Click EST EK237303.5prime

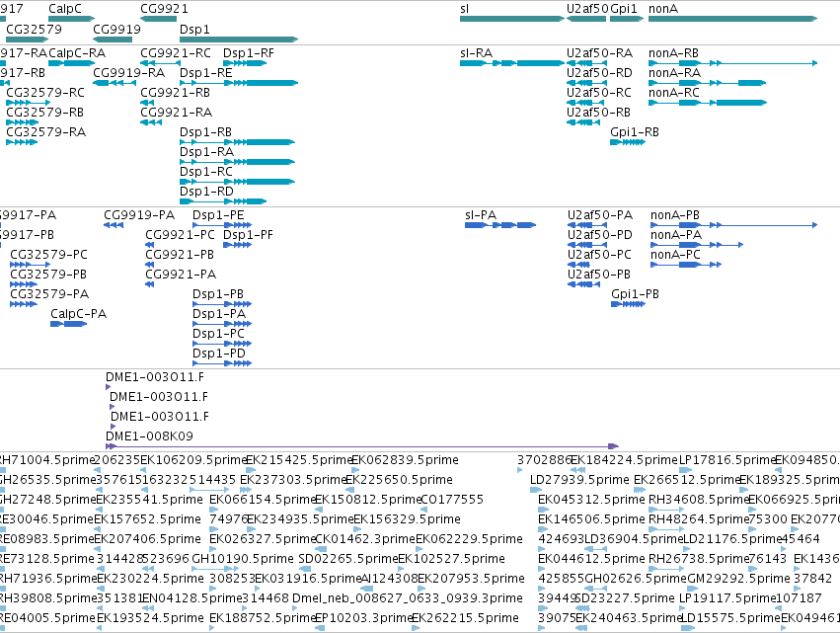tap(292, 480)
